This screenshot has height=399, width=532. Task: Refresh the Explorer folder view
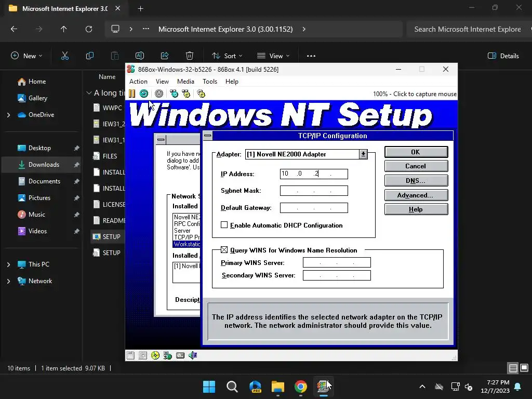click(89, 29)
